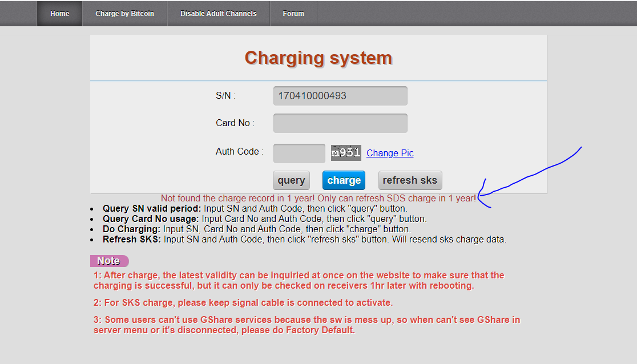Click the Refresh SKS instruction line
This screenshot has height=364, width=637.
[245, 239]
